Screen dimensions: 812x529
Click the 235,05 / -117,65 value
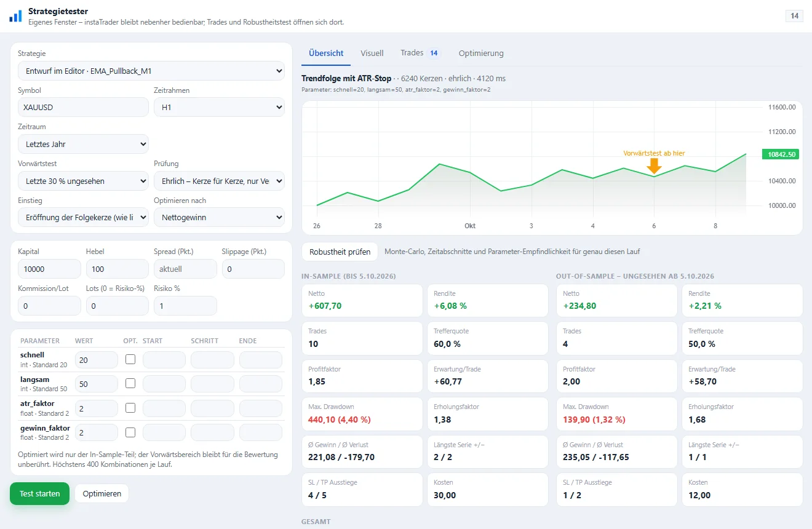[x=596, y=457]
